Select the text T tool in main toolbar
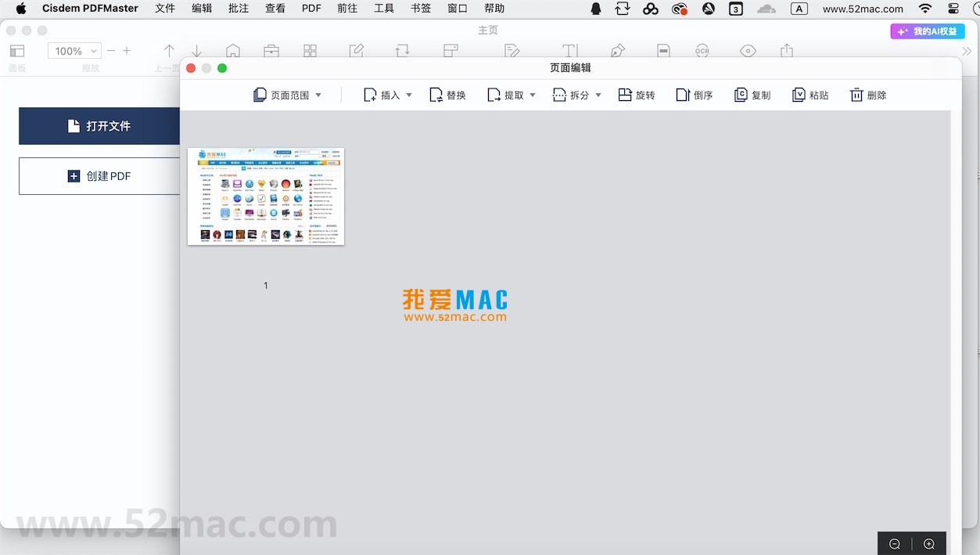Image resolution: width=980 pixels, height=555 pixels. tap(570, 51)
